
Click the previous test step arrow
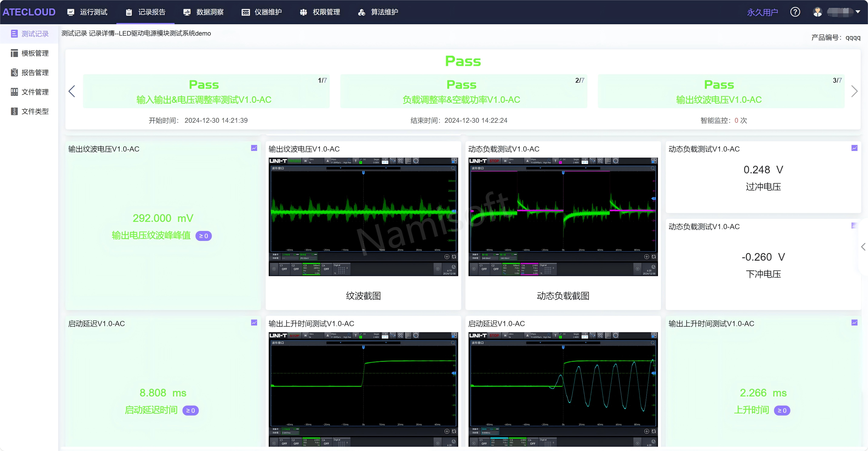pos(72,91)
